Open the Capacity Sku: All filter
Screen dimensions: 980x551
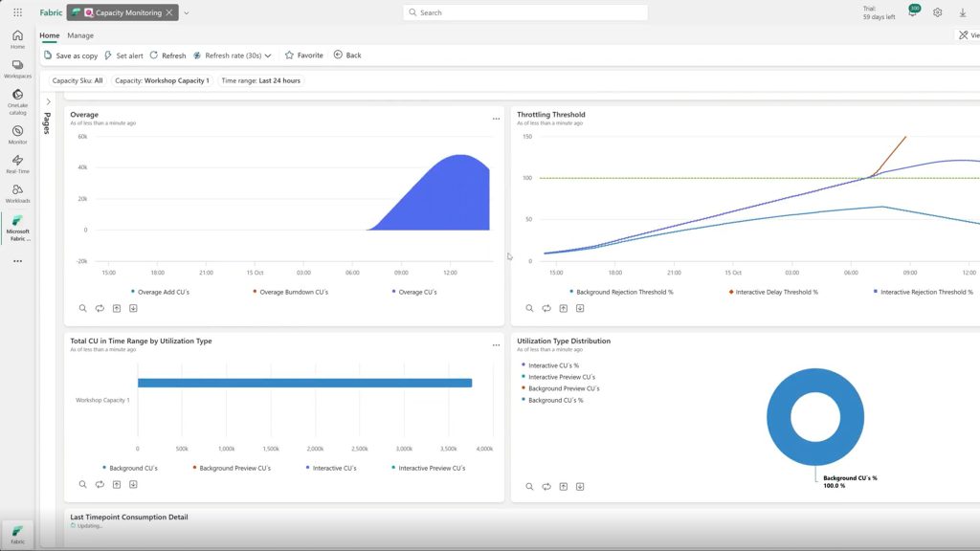coord(76,80)
